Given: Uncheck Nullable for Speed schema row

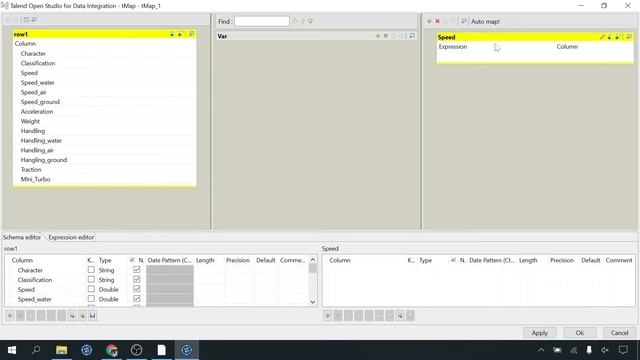Looking at the screenshot, I should pos(137,289).
